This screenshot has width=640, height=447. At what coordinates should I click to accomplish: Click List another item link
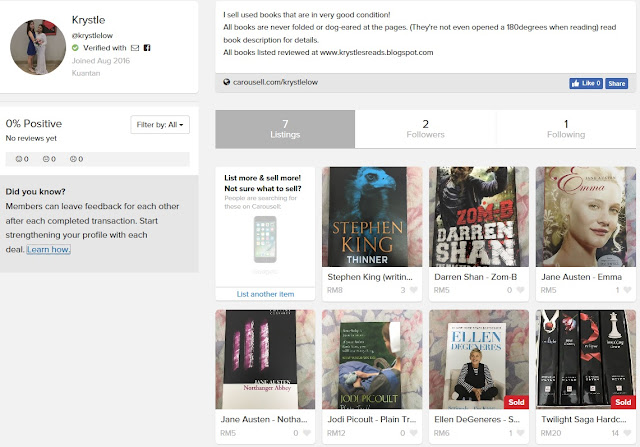(x=265, y=294)
